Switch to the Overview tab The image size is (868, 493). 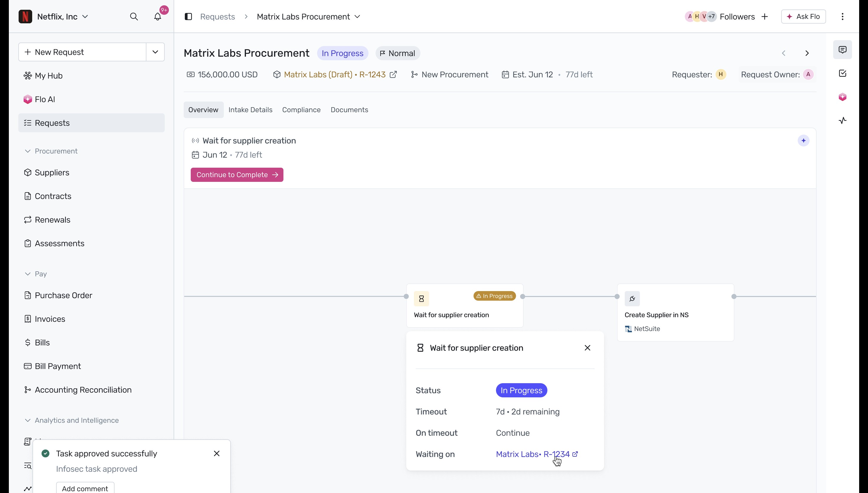pos(203,110)
